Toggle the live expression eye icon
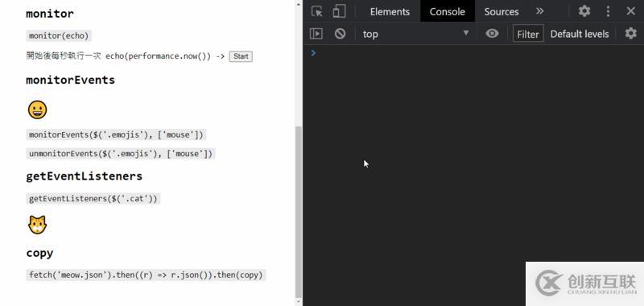The image size is (644, 306). point(492,34)
